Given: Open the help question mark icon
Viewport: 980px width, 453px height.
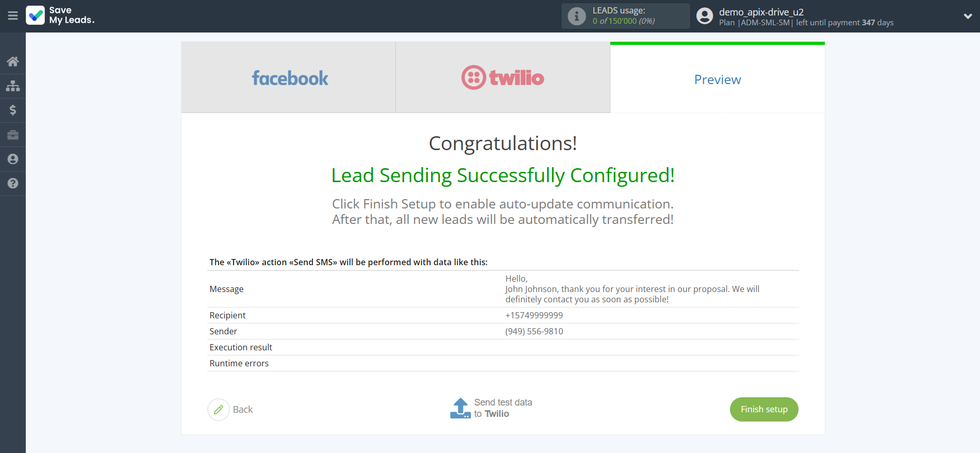Looking at the screenshot, I should click(13, 183).
